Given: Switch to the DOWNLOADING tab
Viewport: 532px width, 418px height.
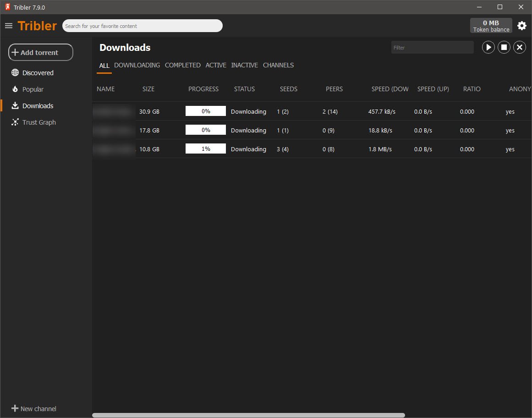Looking at the screenshot, I should 137,65.
